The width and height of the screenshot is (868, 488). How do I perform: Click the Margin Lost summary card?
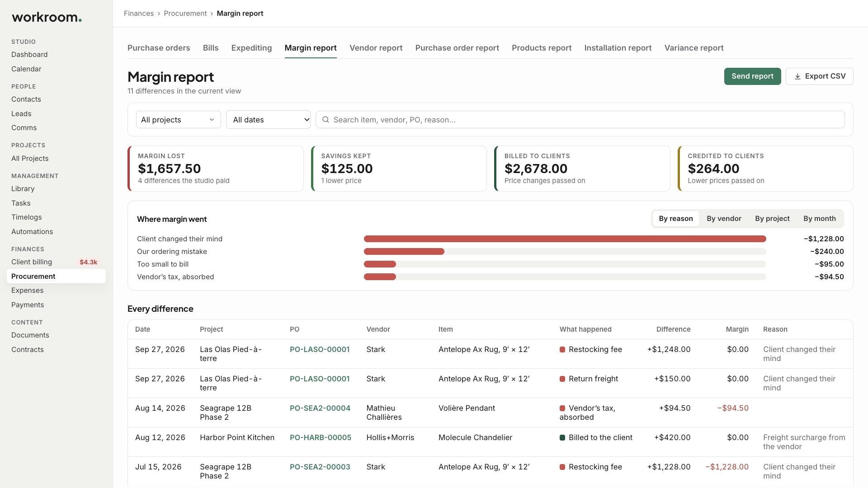pyautogui.click(x=216, y=169)
